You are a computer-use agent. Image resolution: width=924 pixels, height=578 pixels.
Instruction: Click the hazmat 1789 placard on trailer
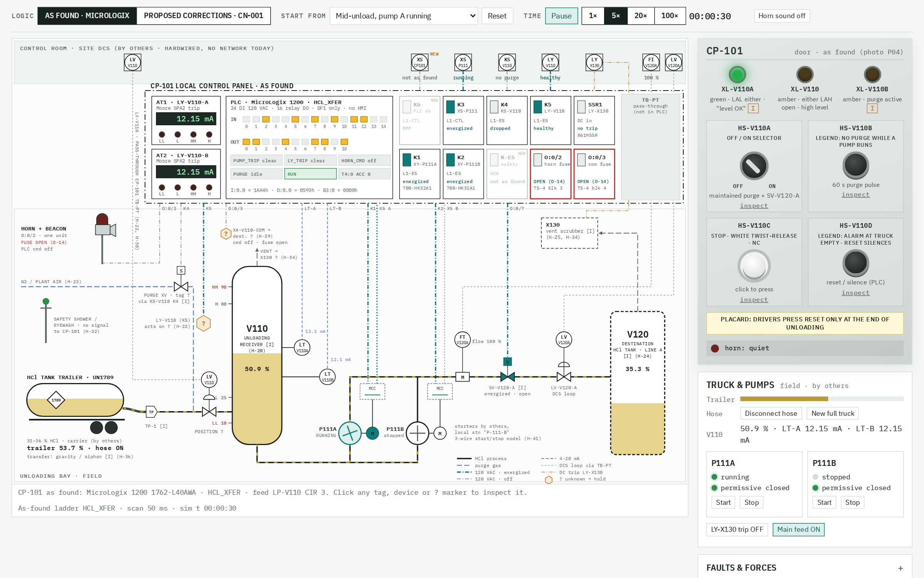(x=56, y=400)
